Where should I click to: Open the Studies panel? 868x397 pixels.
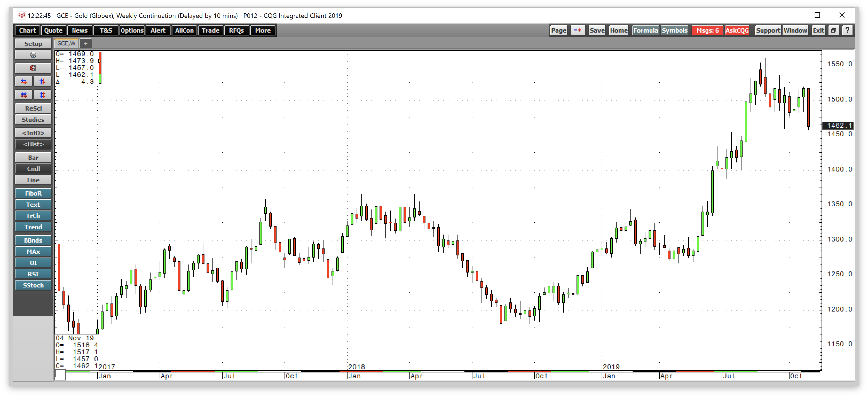[x=33, y=119]
